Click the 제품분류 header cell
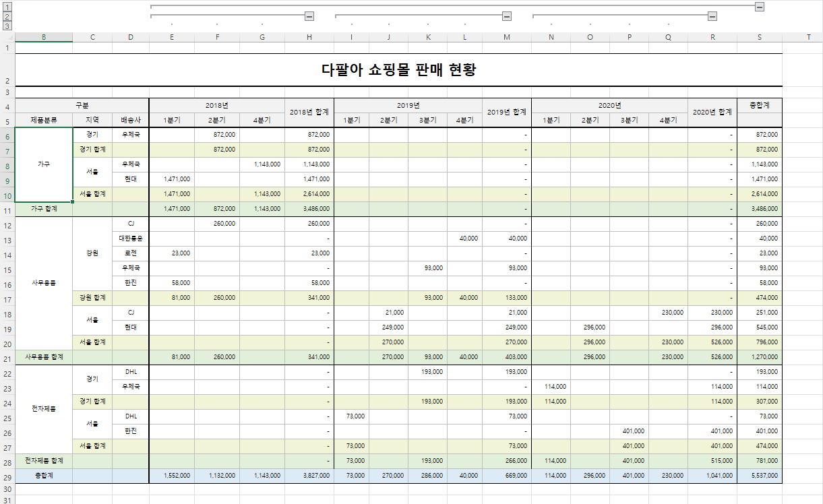The height and width of the screenshot is (504, 823). [44, 121]
